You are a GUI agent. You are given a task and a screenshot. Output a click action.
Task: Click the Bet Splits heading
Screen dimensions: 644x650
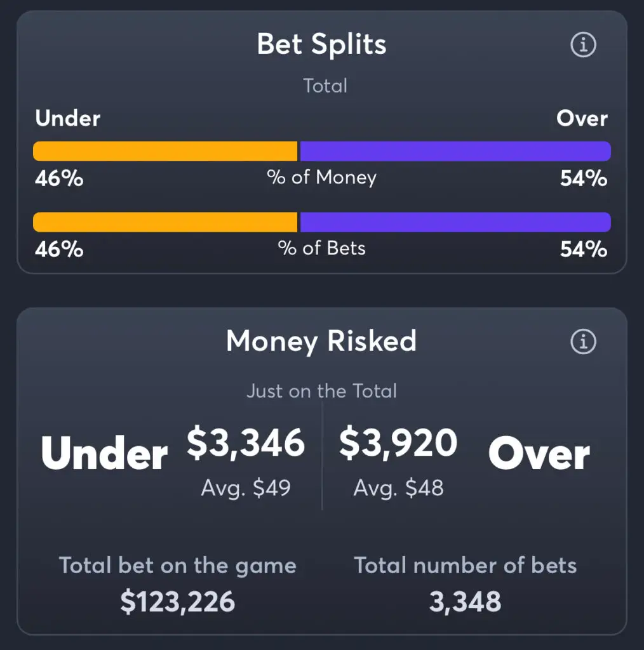point(322,44)
